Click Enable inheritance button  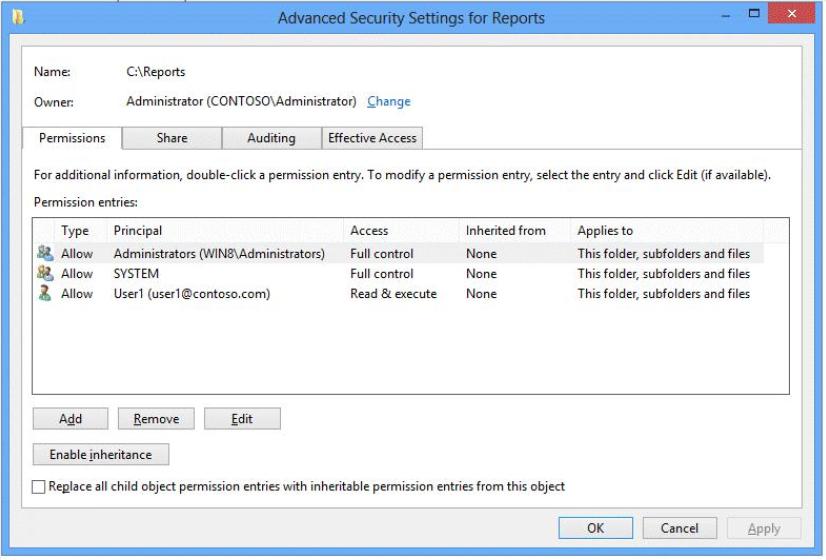tap(101, 454)
